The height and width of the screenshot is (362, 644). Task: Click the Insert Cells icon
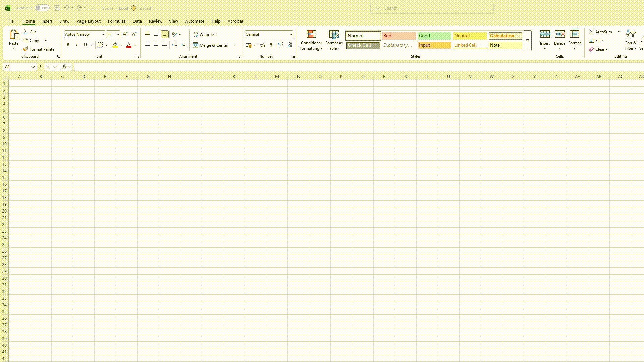tap(545, 34)
